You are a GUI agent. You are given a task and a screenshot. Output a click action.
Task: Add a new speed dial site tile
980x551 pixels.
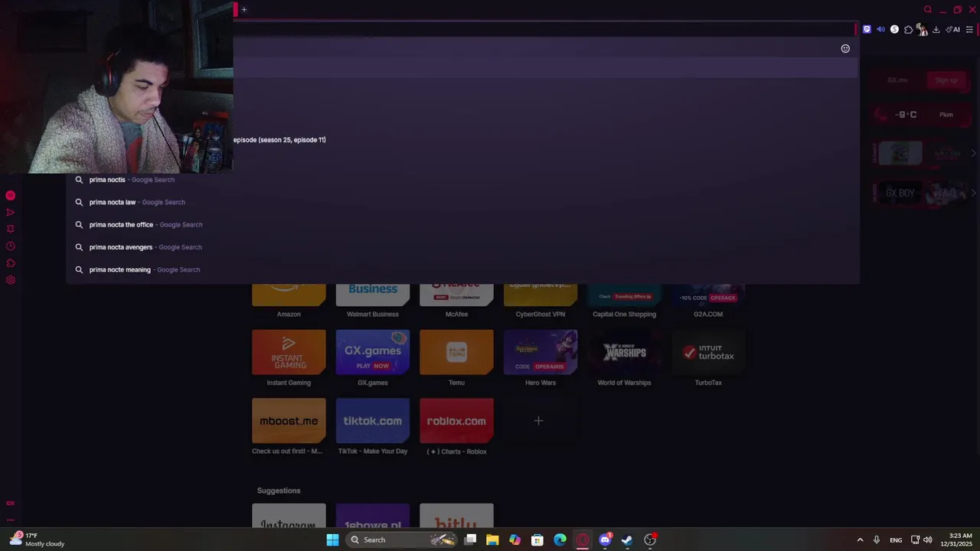point(539,421)
